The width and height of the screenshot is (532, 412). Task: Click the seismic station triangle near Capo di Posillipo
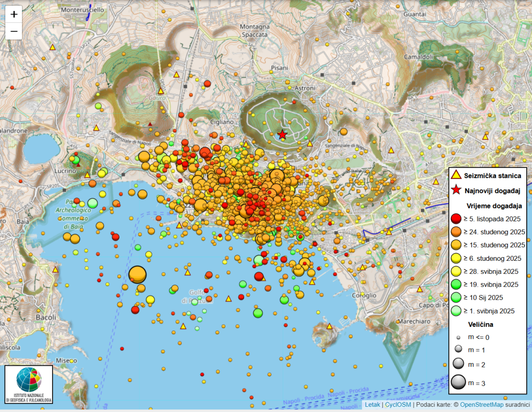[420, 289]
